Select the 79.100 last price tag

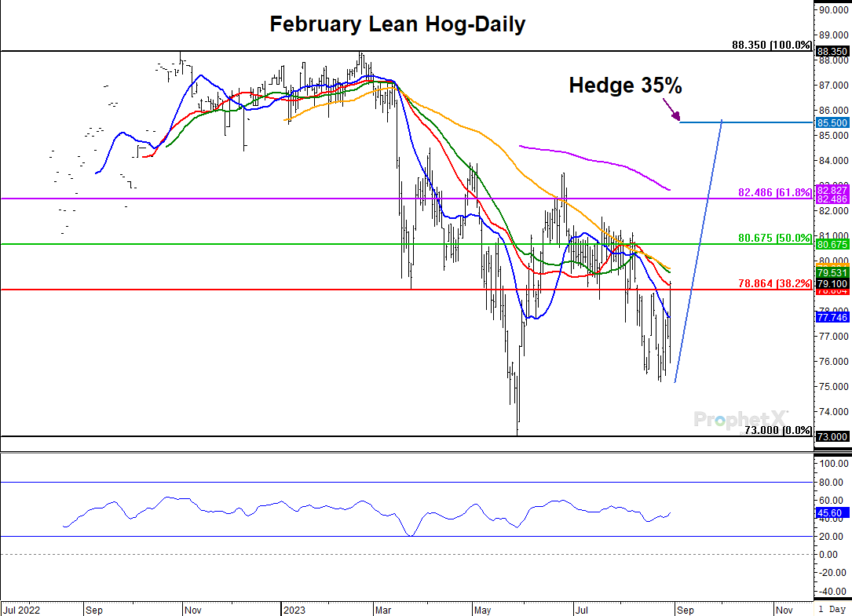click(832, 283)
